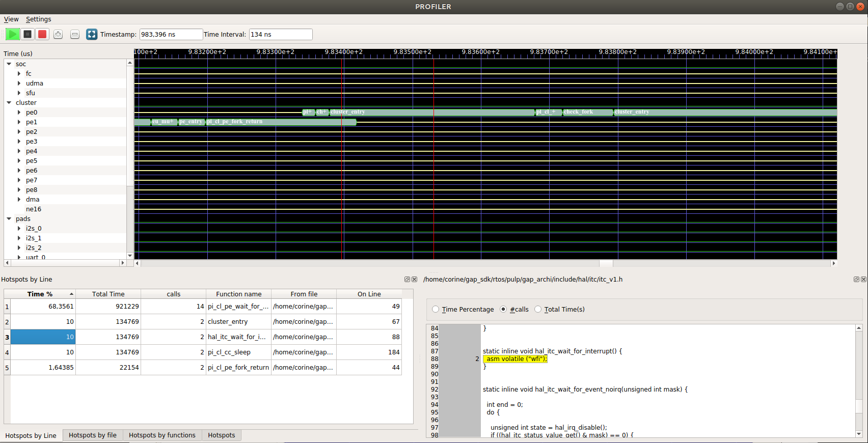Collapse the soc tree node
This screenshot has height=443, width=868.
9,64
